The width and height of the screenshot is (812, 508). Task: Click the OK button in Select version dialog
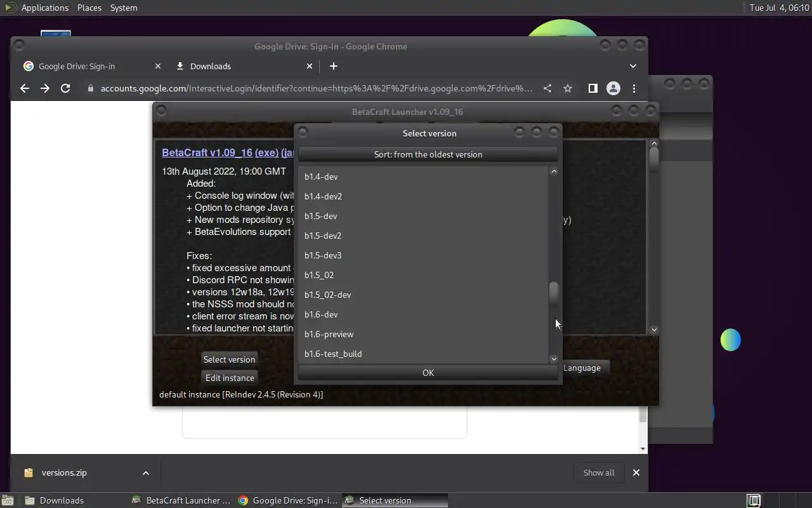pos(428,373)
